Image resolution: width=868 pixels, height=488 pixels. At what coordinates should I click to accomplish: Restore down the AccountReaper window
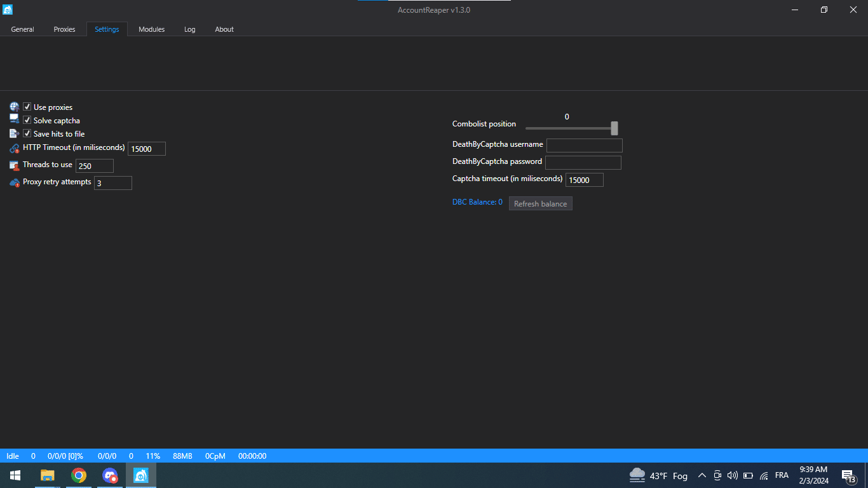824,10
